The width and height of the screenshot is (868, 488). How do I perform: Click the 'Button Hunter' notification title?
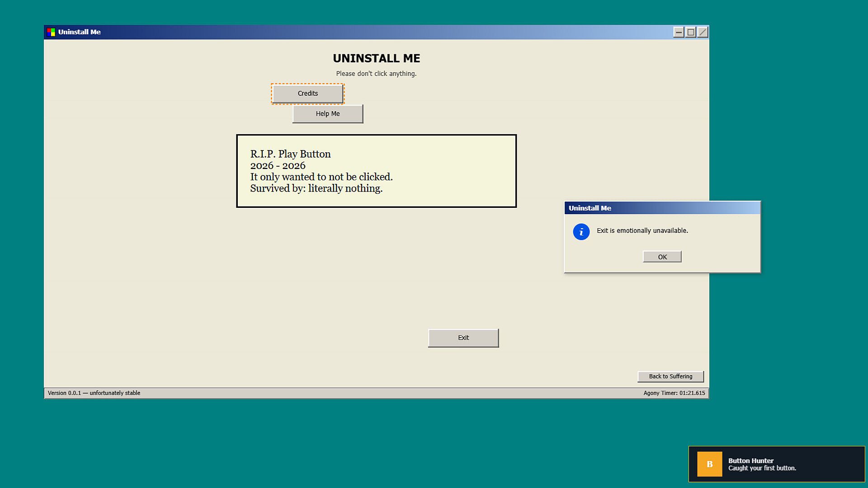tap(751, 460)
